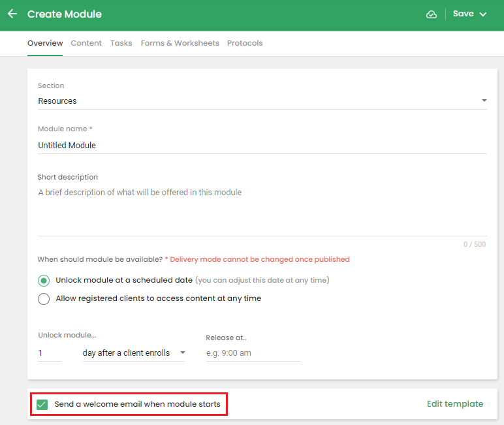
Task: Go to Forms & Worksheets tab
Action: pyautogui.click(x=180, y=43)
